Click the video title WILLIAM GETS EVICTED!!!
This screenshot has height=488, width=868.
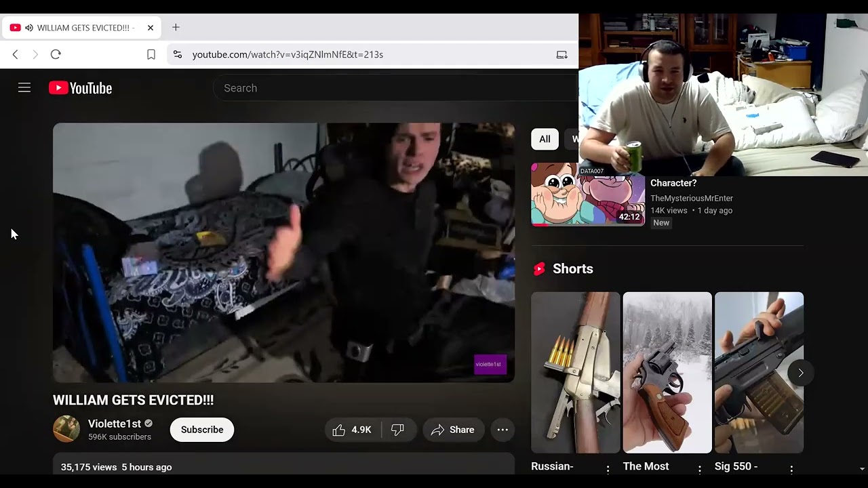tap(134, 400)
